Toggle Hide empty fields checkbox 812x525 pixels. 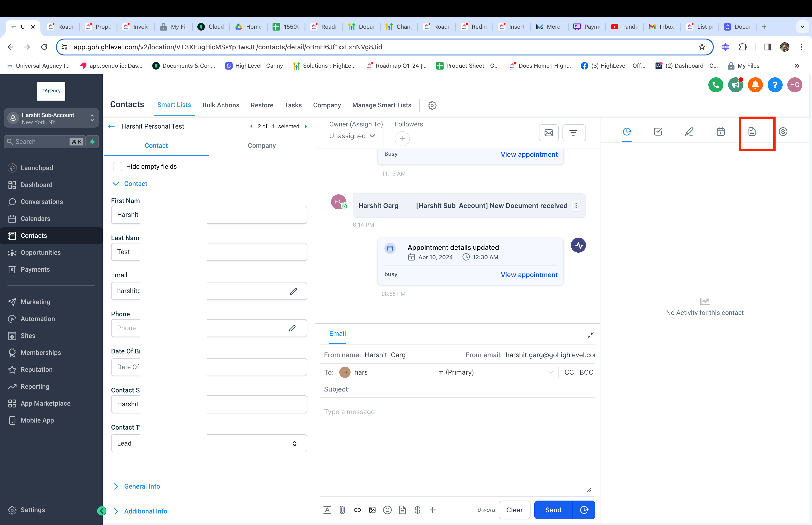(117, 166)
